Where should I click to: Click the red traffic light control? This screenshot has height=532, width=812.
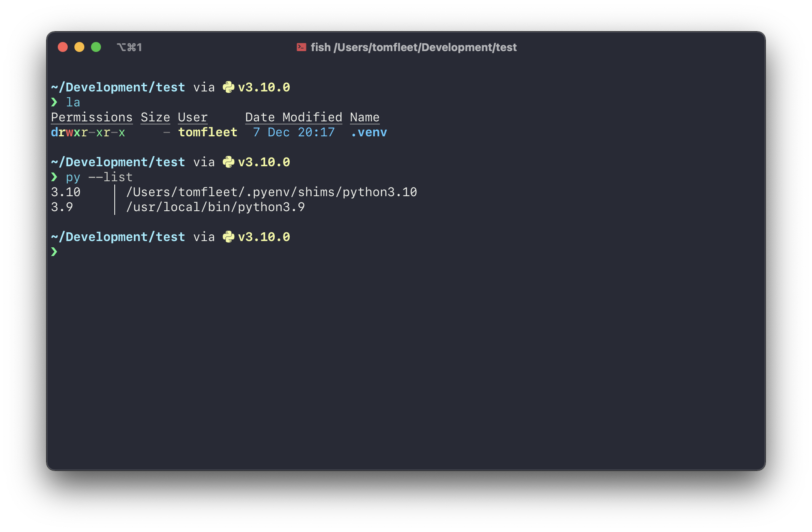(x=63, y=47)
